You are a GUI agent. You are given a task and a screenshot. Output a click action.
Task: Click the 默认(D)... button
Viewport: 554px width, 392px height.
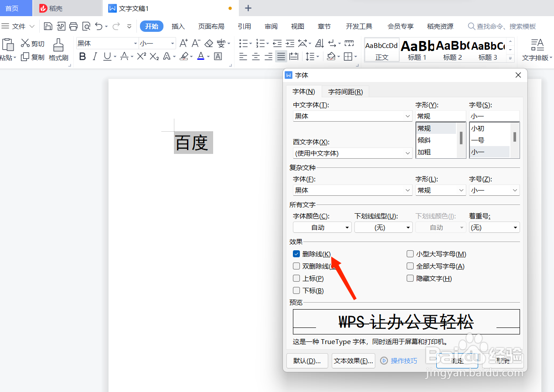coord(307,361)
